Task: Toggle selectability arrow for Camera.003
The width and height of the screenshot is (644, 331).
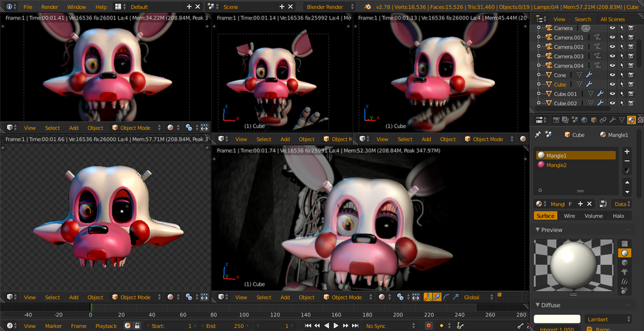Action: tap(621, 56)
